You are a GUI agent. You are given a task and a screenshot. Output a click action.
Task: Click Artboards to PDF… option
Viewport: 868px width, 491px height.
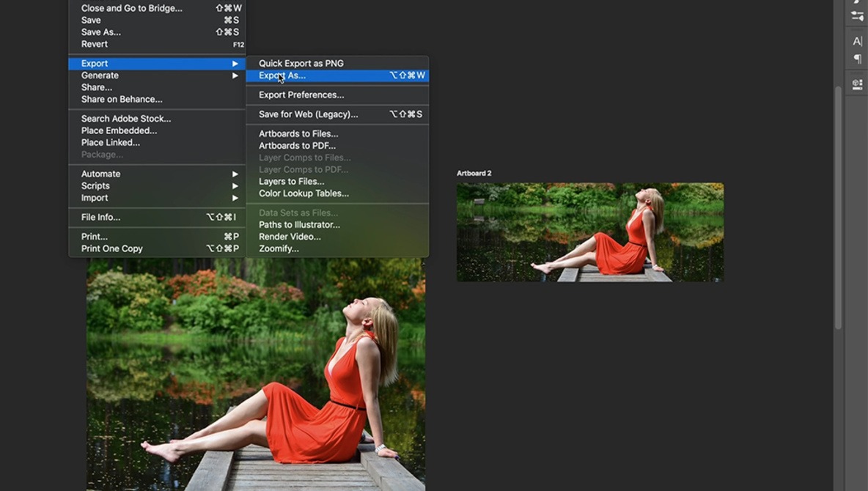coord(297,146)
